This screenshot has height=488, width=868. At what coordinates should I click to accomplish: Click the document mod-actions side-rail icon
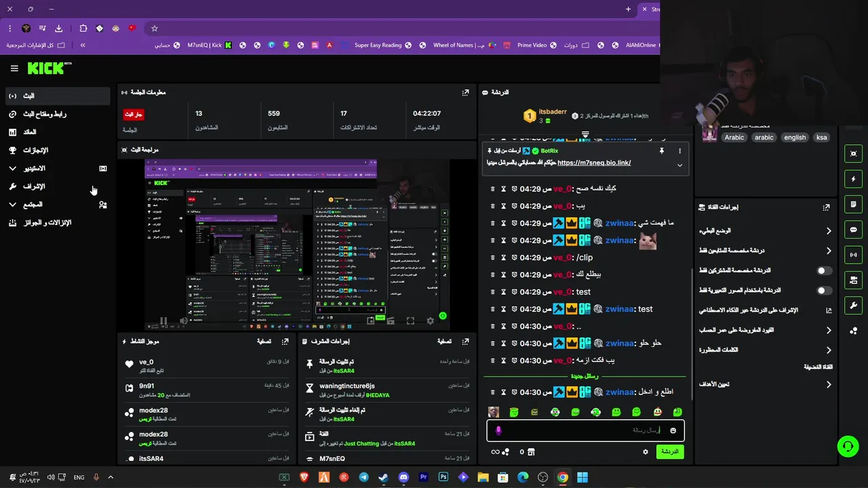(854, 204)
